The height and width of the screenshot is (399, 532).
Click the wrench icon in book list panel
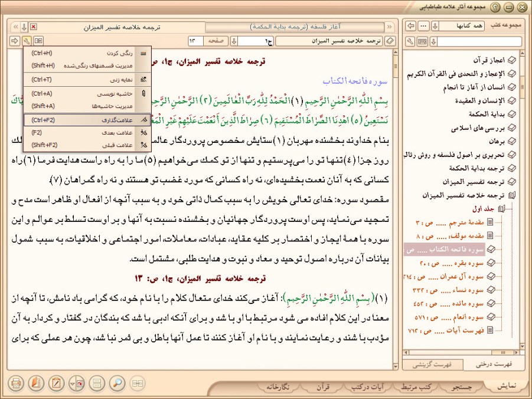click(410, 42)
